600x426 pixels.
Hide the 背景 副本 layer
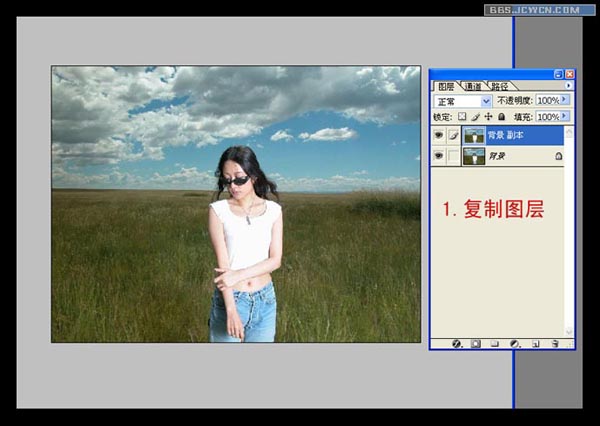(439, 136)
